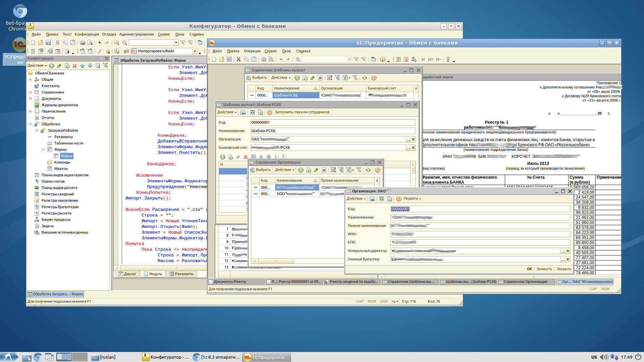The width and height of the screenshot is (644, 362).
Task: Click Закрыть in Организации form
Action: (x=564, y=269)
